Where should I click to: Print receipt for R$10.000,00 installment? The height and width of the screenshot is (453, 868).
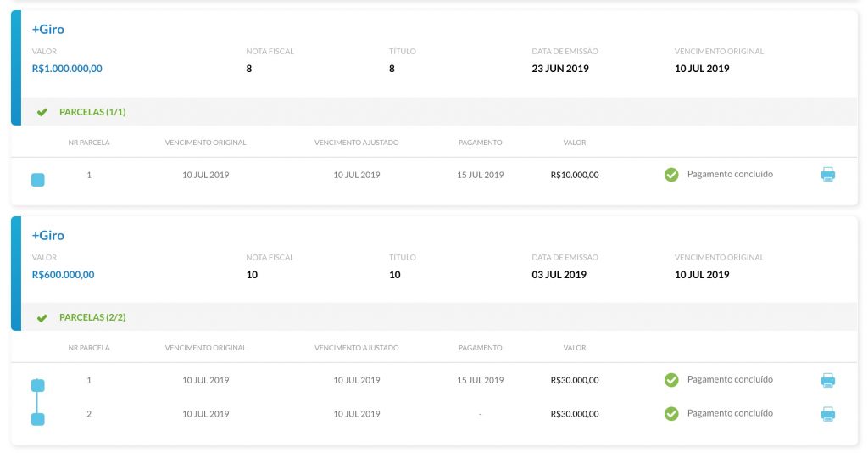tap(827, 175)
